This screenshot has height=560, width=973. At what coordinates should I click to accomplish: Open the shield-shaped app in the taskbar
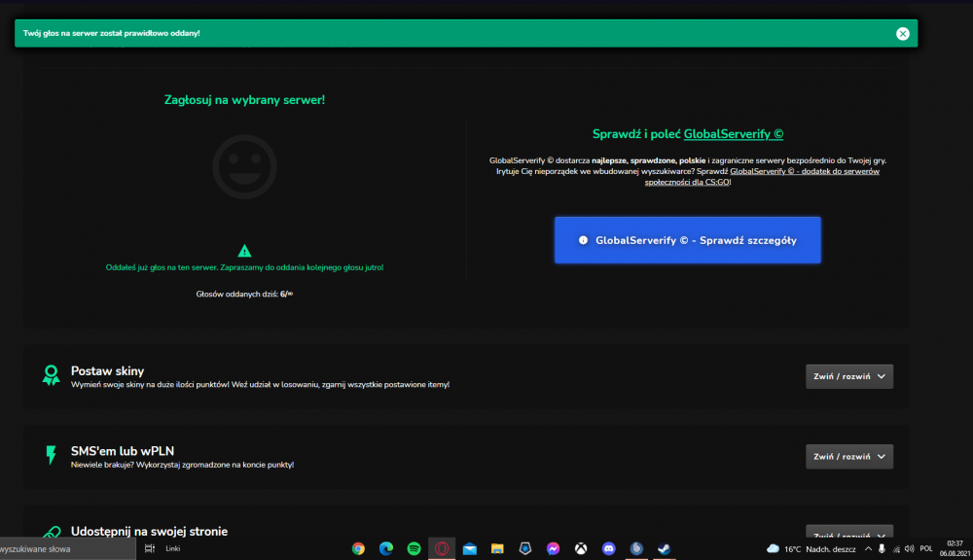pyautogui.click(x=525, y=548)
